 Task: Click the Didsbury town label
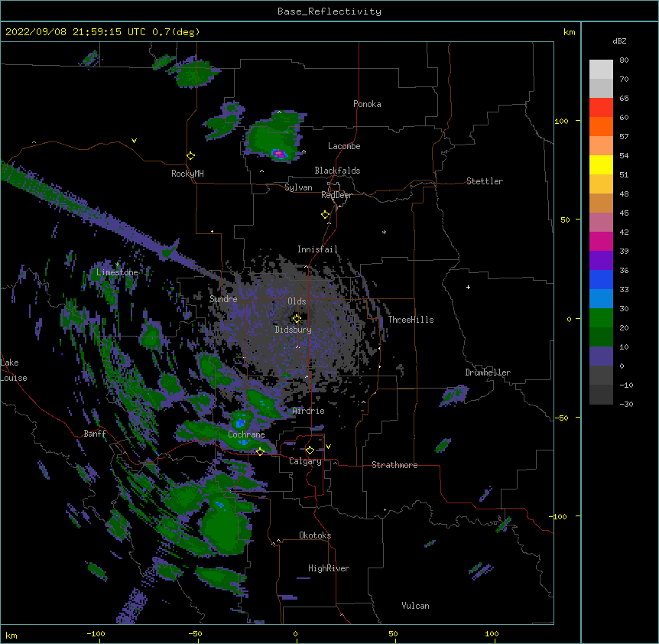[294, 330]
